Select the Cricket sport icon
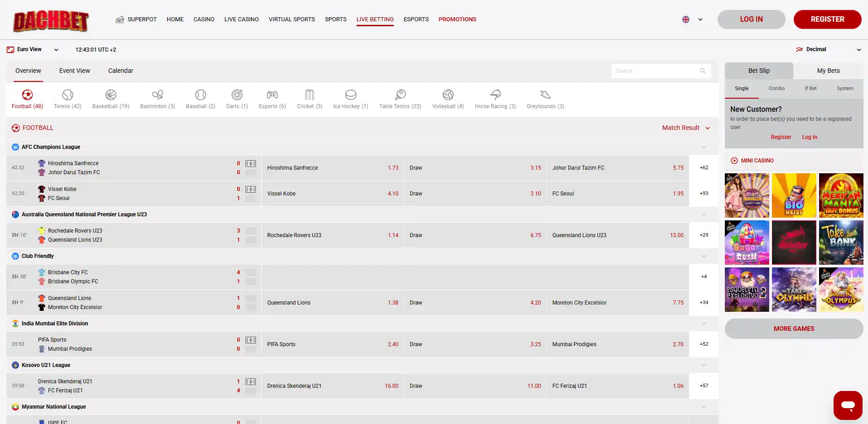The image size is (868, 424). [309, 95]
